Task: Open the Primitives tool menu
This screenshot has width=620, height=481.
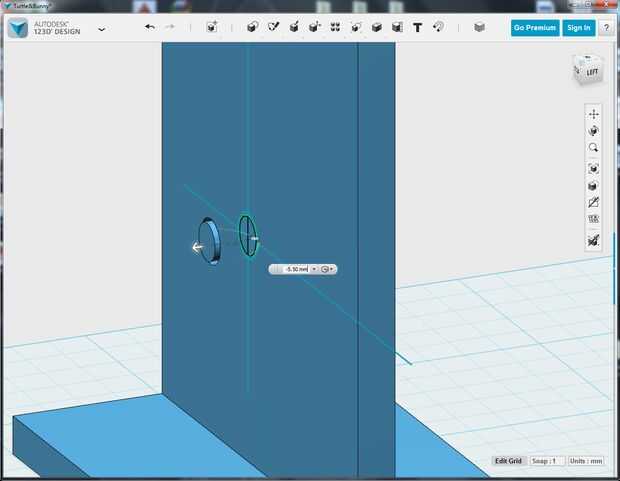Action: click(252, 27)
